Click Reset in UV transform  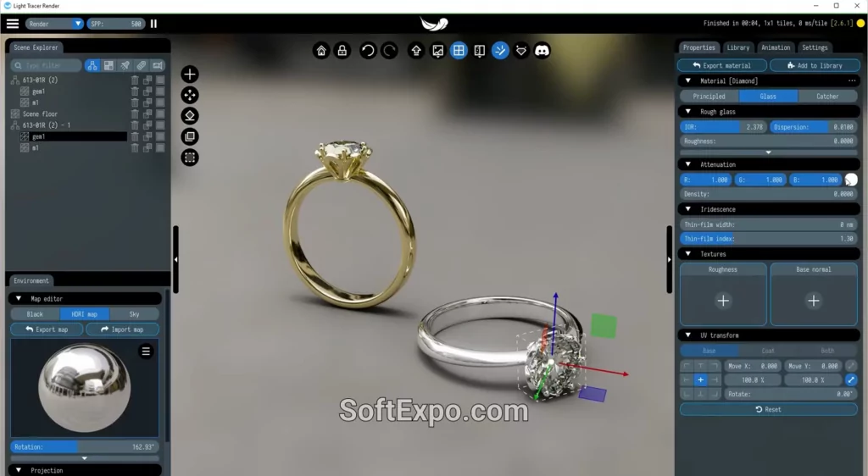[768, 410]
